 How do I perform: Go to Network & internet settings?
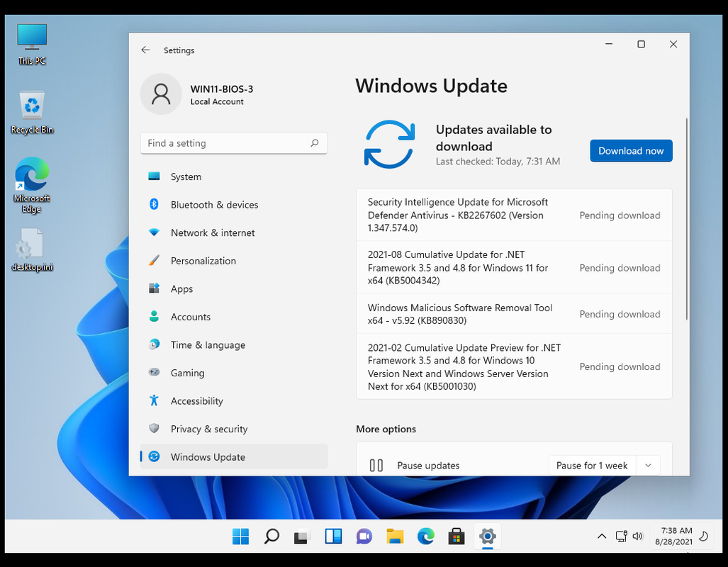(234, 232)
